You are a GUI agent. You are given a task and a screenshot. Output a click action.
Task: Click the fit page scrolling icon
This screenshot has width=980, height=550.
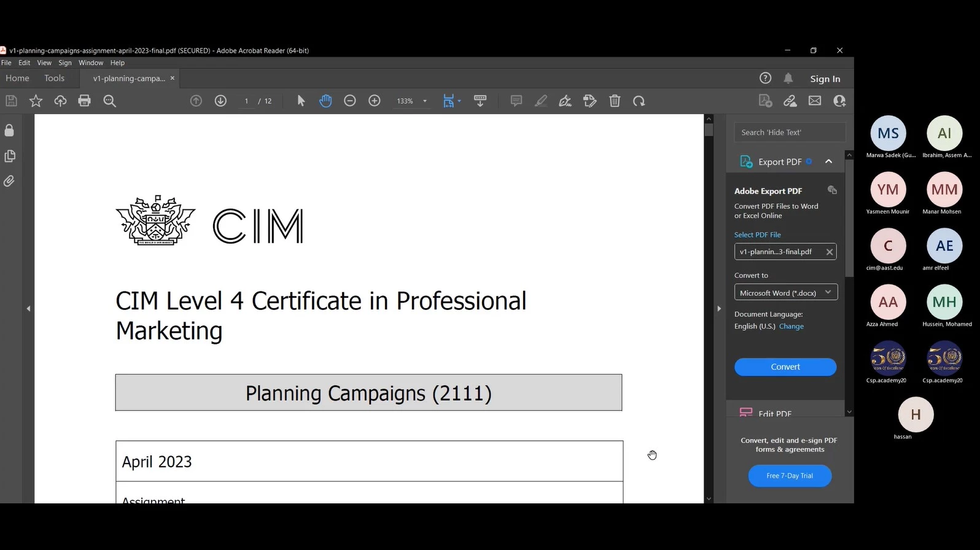click(449, 101)
